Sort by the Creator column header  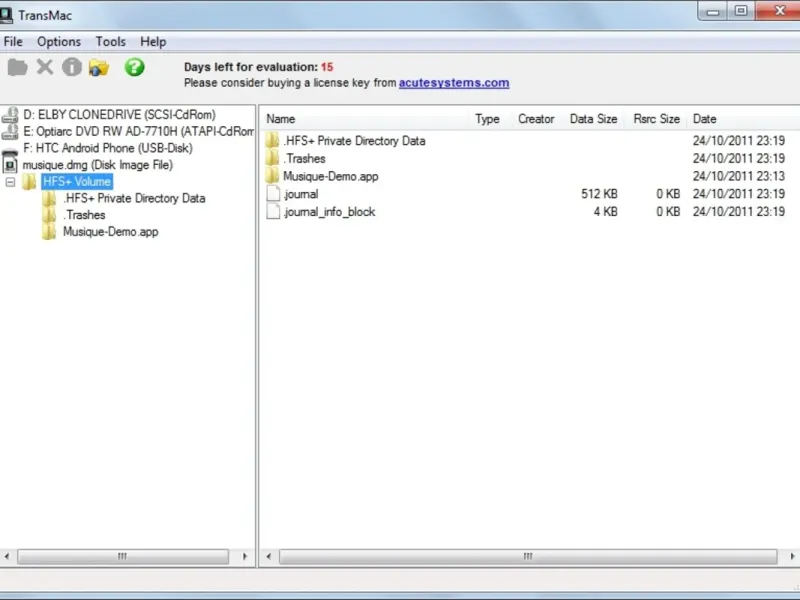pyautogui.click(x=536, y=119)
